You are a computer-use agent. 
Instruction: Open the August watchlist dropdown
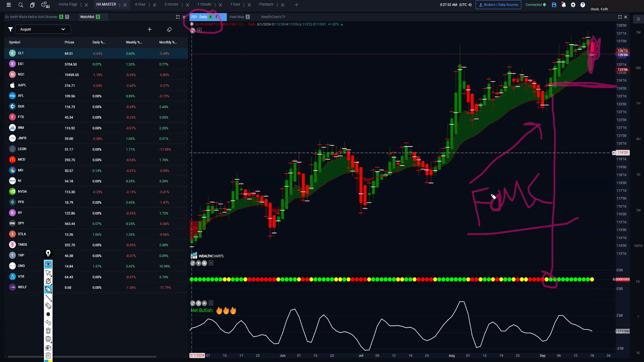[x=43, y=29]
